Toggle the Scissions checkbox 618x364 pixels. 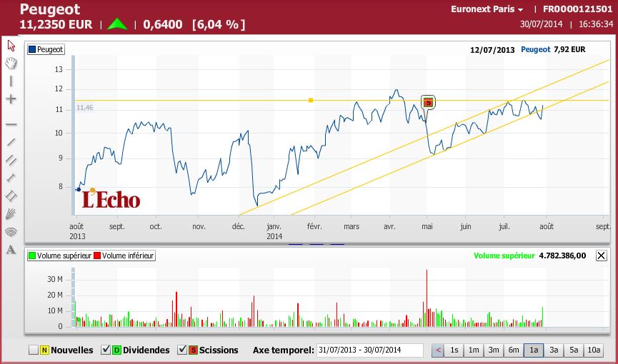(x=182, y=350)
